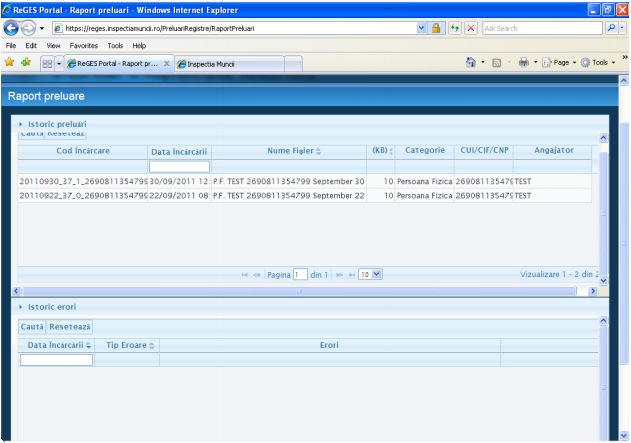Viewport: 631px width, 443px height.
Task: Open the Help menu
Action: pyautogui.click(x=139, y=45)
